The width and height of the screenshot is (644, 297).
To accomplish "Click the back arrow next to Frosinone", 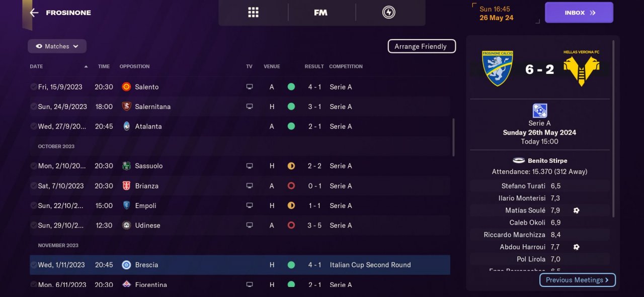I will point(34,13).
